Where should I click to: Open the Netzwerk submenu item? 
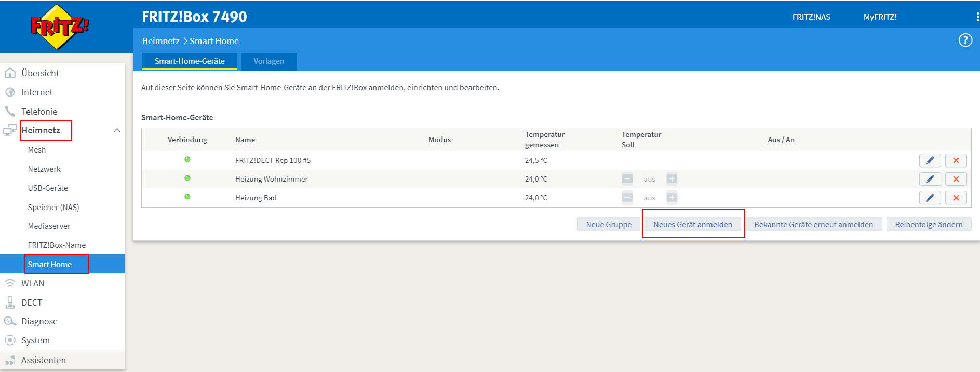pyautogui.click(x=44, y=169)
